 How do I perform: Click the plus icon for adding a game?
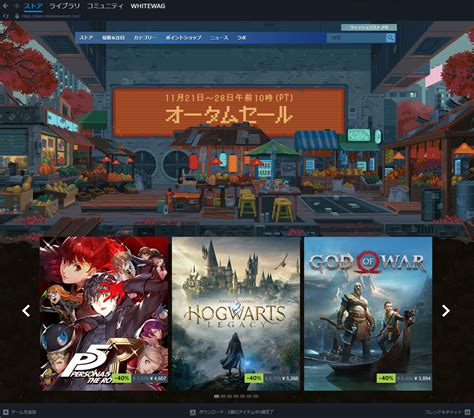point(6,412)
